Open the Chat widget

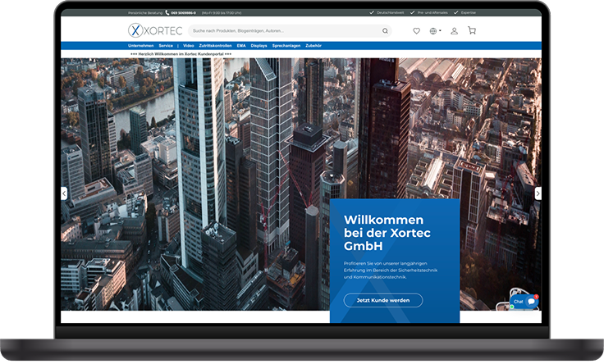[524, 302]
